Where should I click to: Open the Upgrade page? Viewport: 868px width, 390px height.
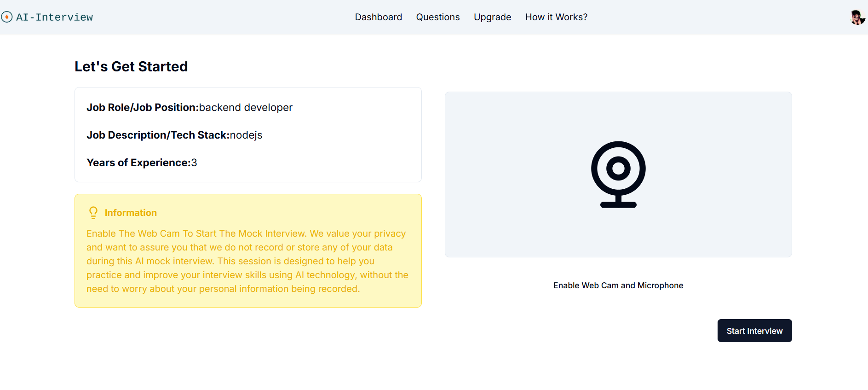(x=492, y=17)
